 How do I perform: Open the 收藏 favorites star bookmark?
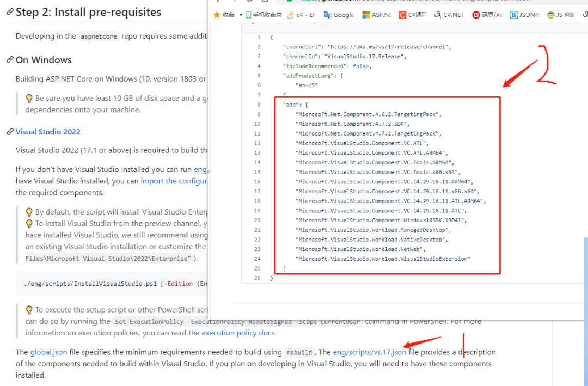(x=224, y=15)
